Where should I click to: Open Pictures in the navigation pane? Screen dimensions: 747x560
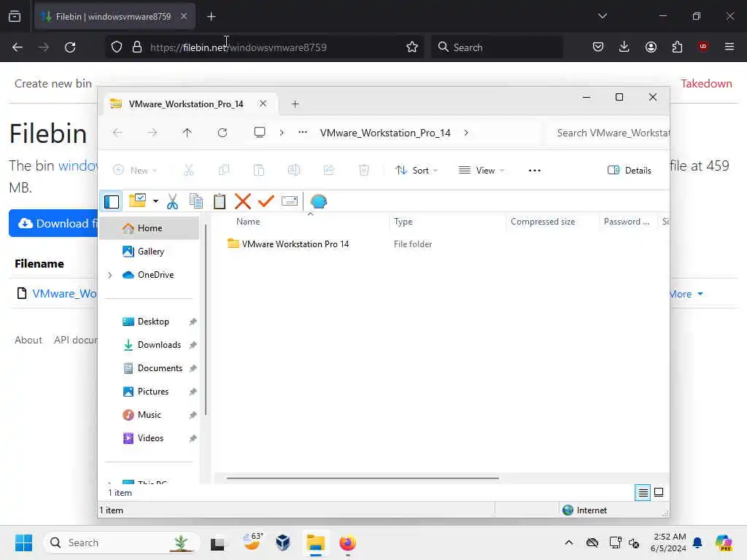pos(153,392)
